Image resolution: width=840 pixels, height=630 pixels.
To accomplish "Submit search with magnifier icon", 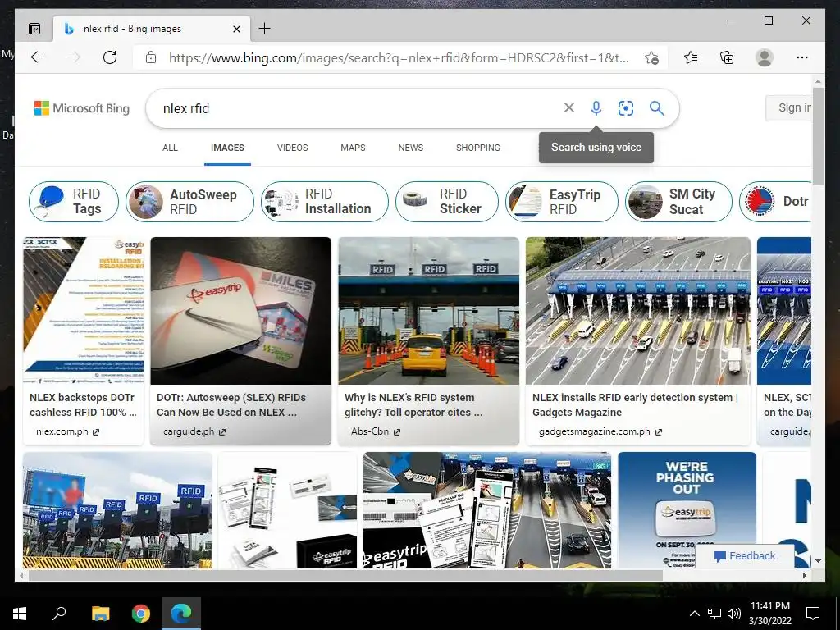I will (x=657, y=108).
